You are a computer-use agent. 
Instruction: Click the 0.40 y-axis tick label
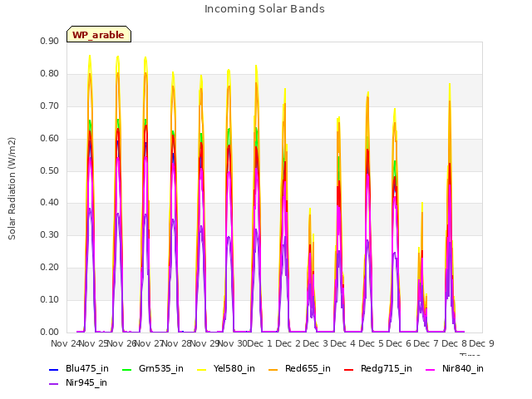pyautogui.click(x=50, y=203)
